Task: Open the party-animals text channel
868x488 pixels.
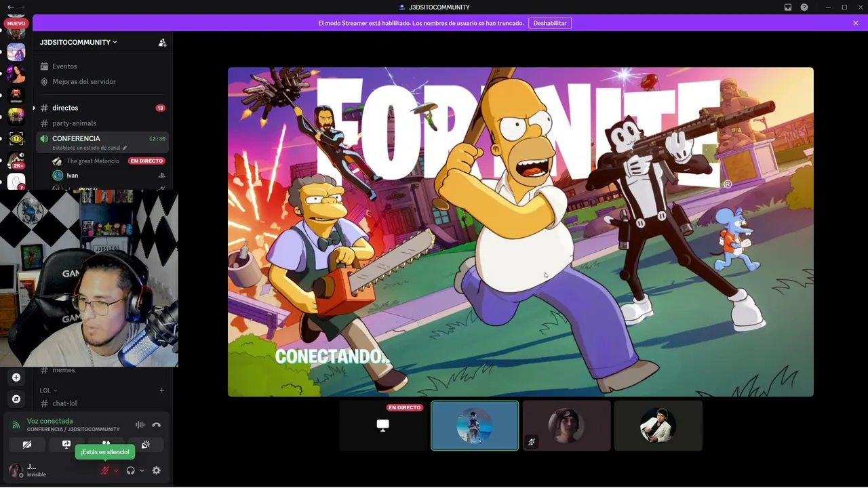Action: (x=102, y=123)
